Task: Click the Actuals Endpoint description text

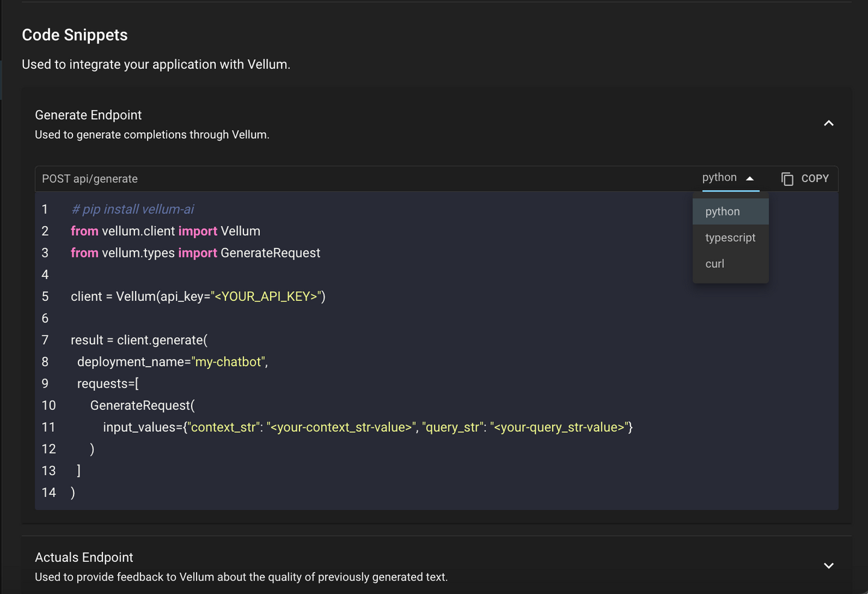Action: point(241,577)
